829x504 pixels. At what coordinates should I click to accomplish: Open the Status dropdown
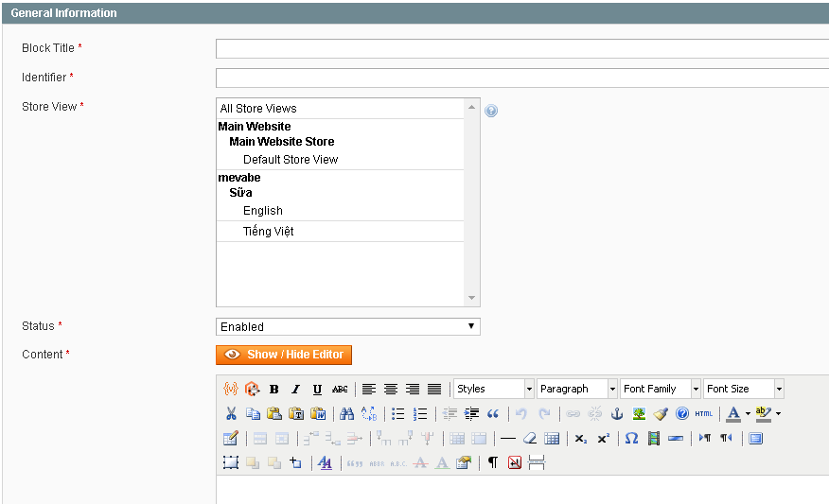click(x=347, y=326)
